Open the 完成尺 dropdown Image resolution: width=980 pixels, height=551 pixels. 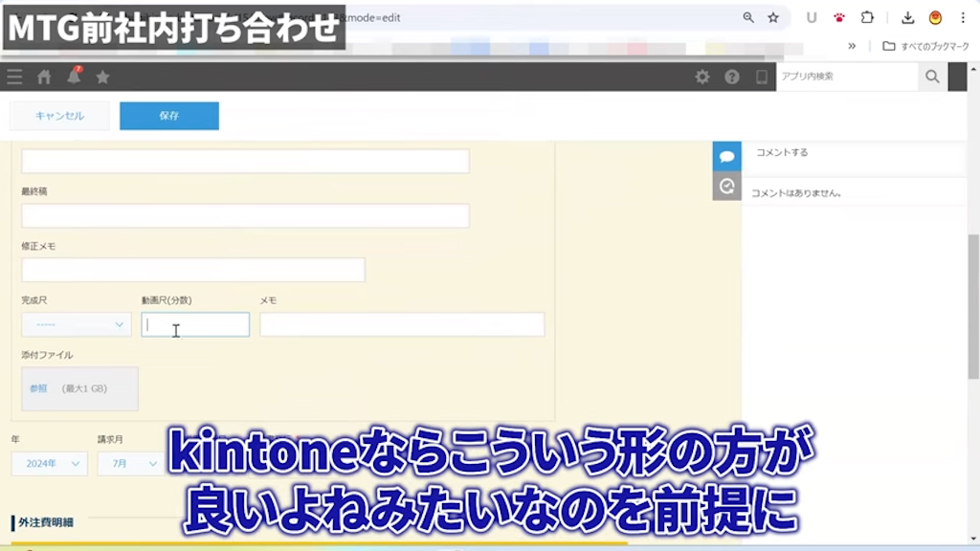[x=76, y=324]
